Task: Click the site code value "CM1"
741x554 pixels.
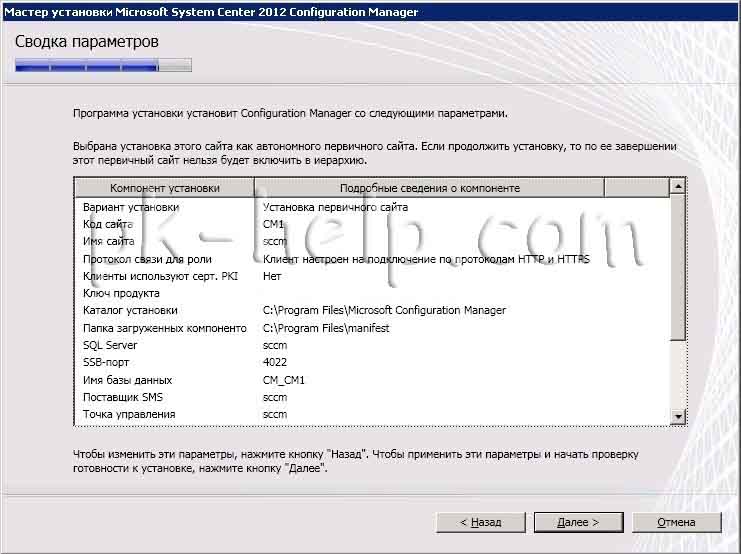Action: click(273, 224)
